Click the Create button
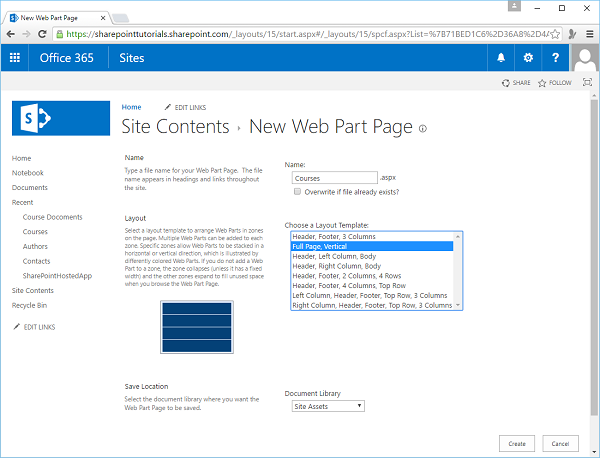This screenshot has width=600, height=458. (516, 443)
